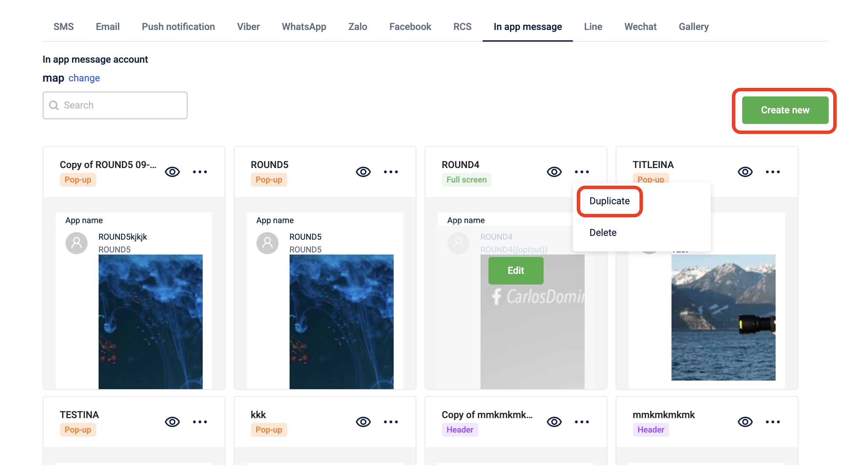868x467 pixels.
Task: Choose Delete in the ROUND4 menu
Action: pyautogui.click(x=603, y=232)
